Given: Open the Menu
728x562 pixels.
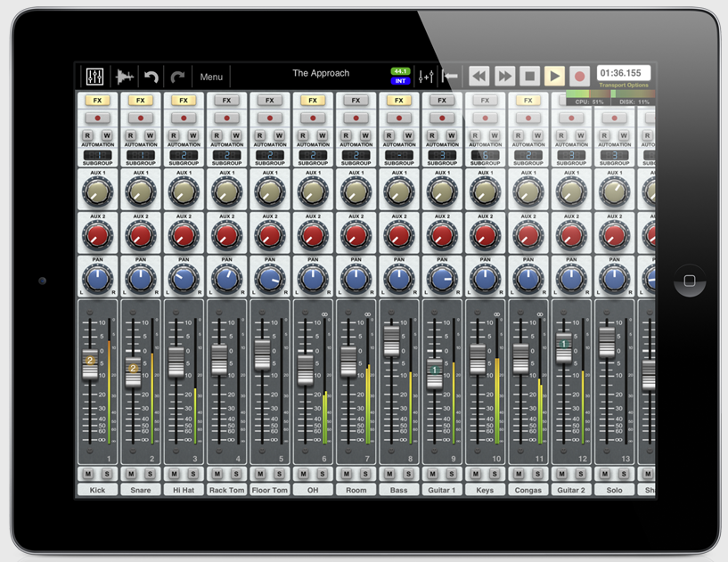Looking at the screenshot, I should coord(211,77).
